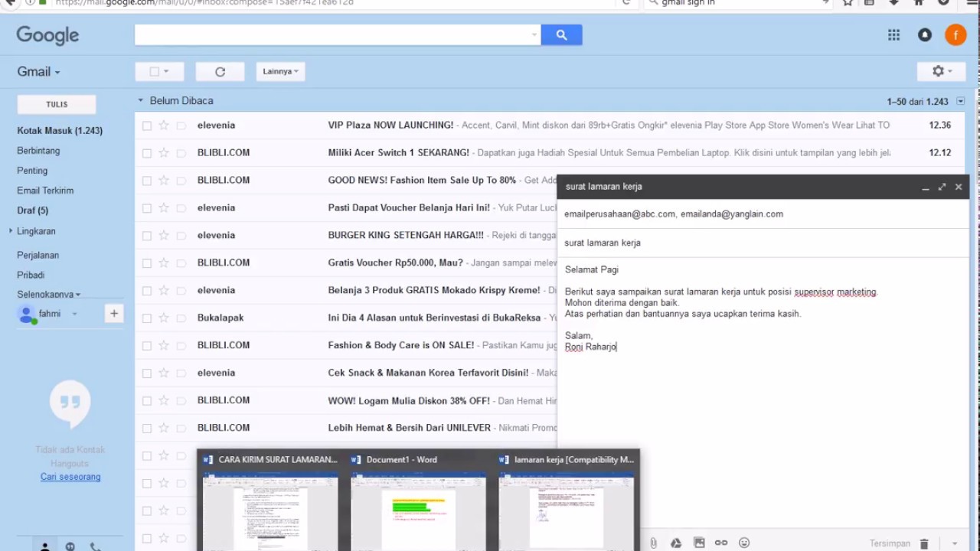The height and width of the screenshot is (551, 980).
Task: Tick checkbox for Cek Snack & Makanan Korea email
Action: (x=146, y=373)
